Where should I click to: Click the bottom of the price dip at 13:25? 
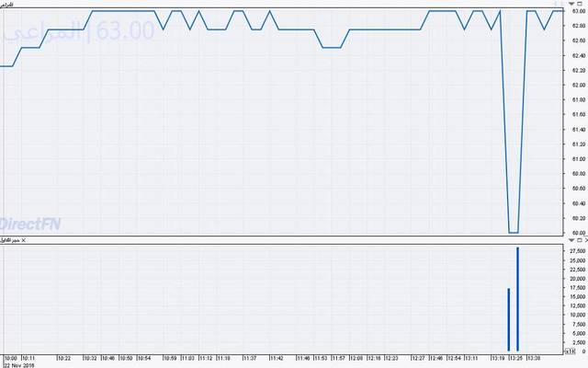[514, 232]
